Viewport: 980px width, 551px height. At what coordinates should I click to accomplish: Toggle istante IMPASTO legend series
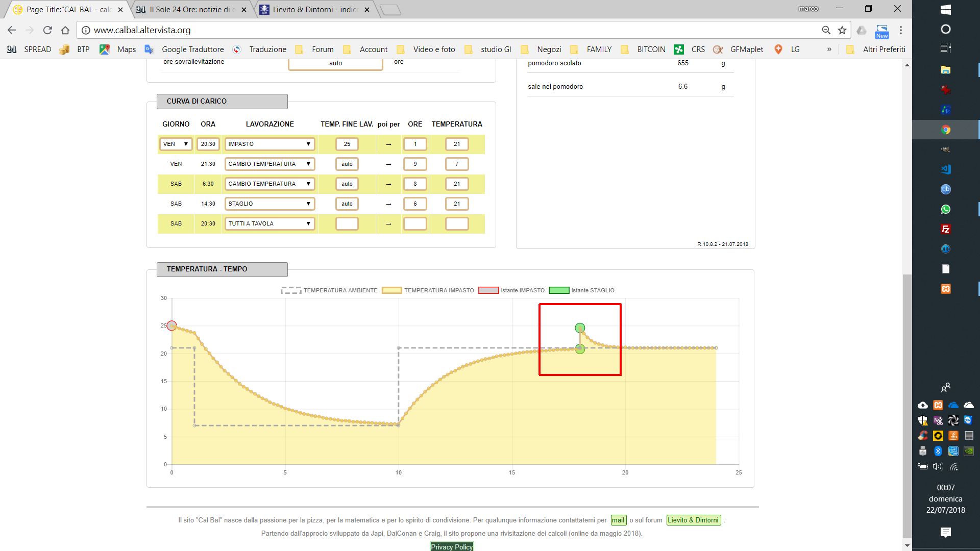(x=511, y=290)
